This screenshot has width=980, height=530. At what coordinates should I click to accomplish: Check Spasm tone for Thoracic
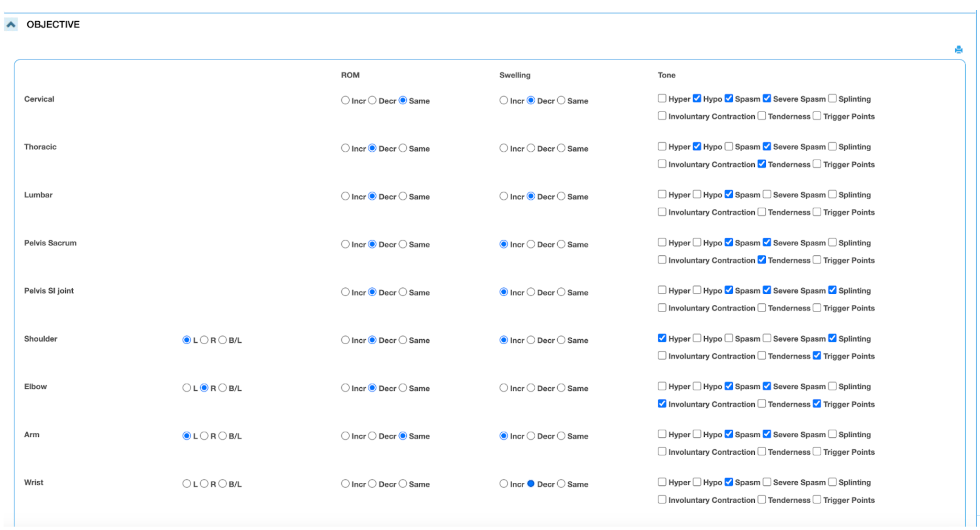729,146
